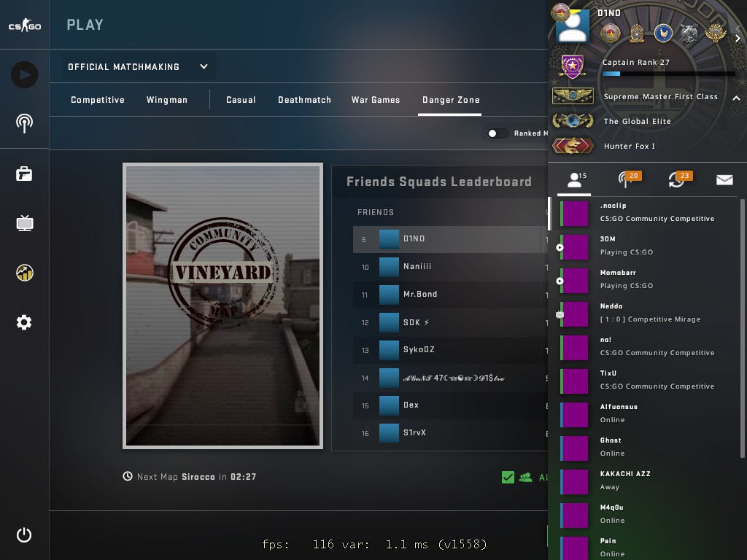Switch to the Competitive tab

tap(98, 99)
